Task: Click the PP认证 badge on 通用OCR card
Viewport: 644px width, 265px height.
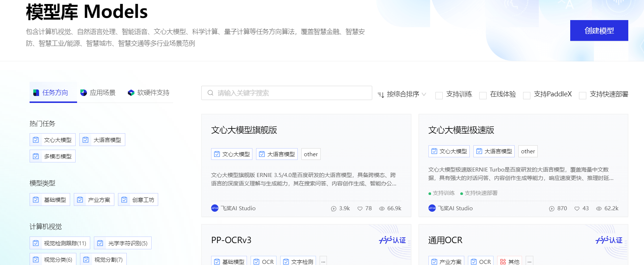Action: [609, 240]
